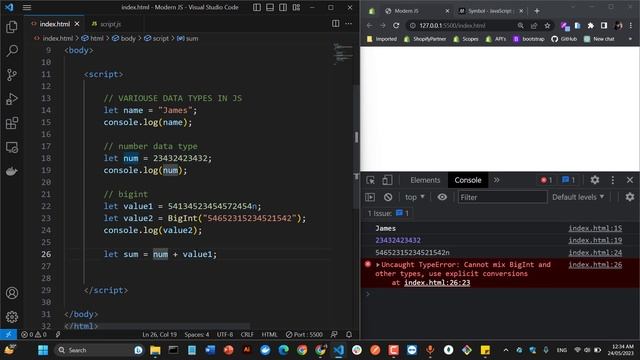Open VS Code notifications bell
This screenshot has height=360, width=640.
[349, 335]
